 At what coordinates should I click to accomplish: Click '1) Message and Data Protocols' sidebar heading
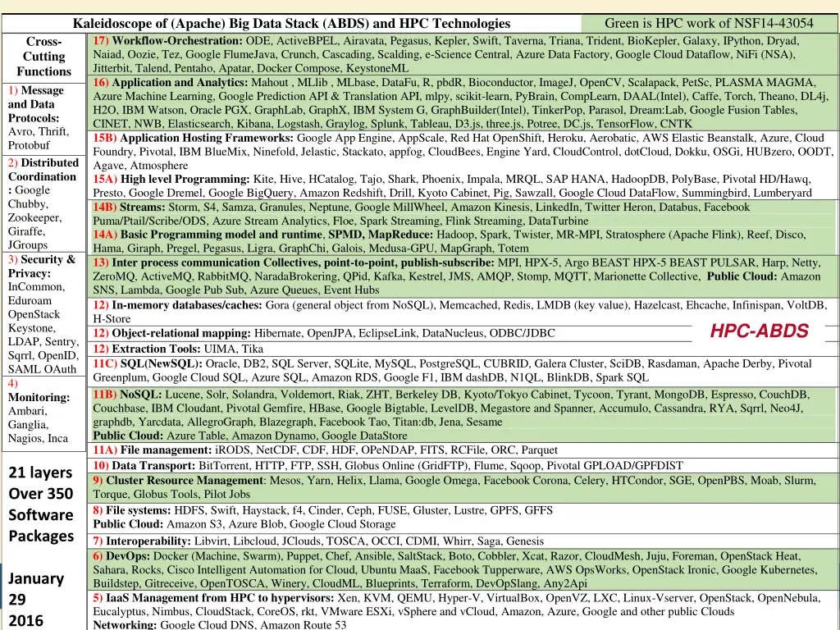(36, 104)
